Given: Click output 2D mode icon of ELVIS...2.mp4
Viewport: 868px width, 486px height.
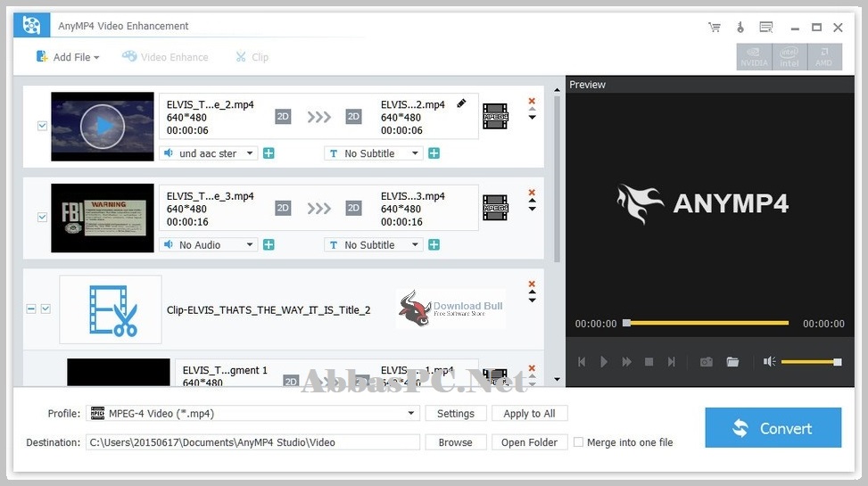Looking at the screenshot, I should click(353, 116).
